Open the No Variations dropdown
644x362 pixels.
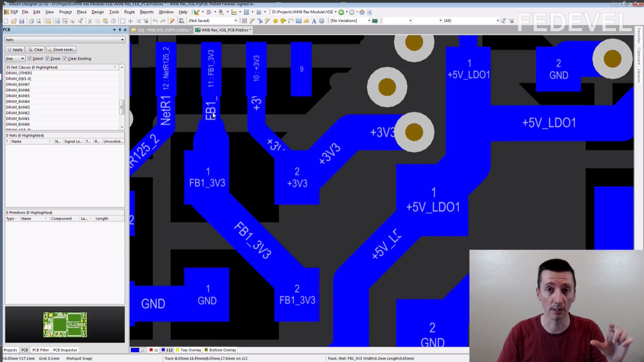tap(369, 21)
